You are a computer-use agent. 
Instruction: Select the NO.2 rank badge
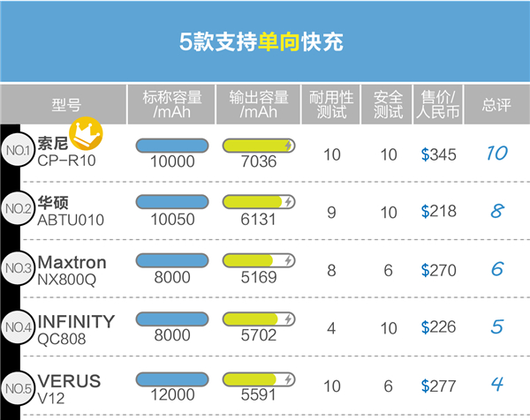(x=19, y=210)
